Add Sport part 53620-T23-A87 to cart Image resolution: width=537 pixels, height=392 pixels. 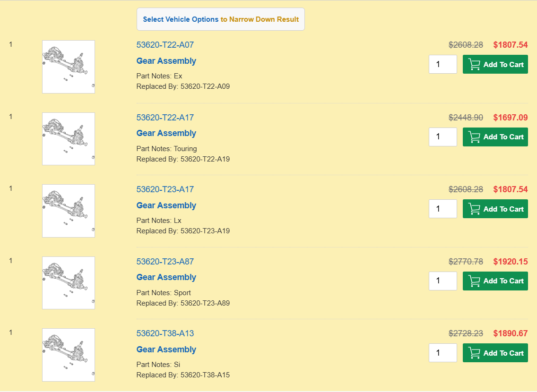[495, 281]
